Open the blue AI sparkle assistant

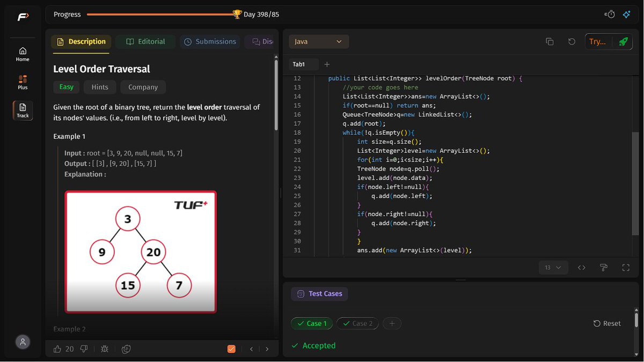coord(626,14)
